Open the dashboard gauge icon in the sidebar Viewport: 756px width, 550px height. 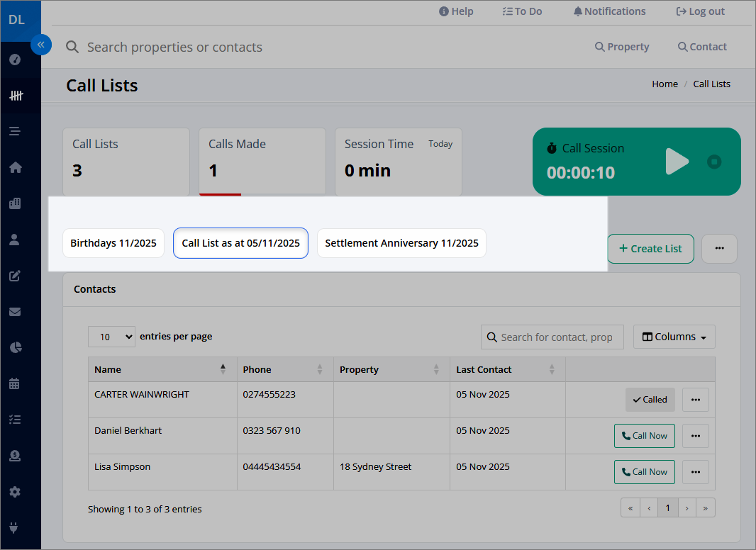pos(15,60)
